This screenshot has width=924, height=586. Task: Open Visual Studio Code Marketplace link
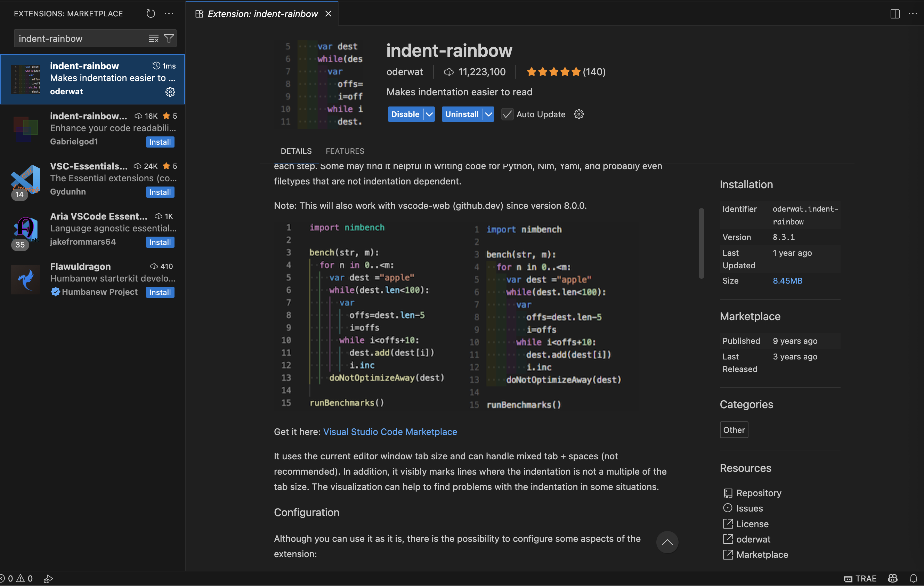[390, 431]
